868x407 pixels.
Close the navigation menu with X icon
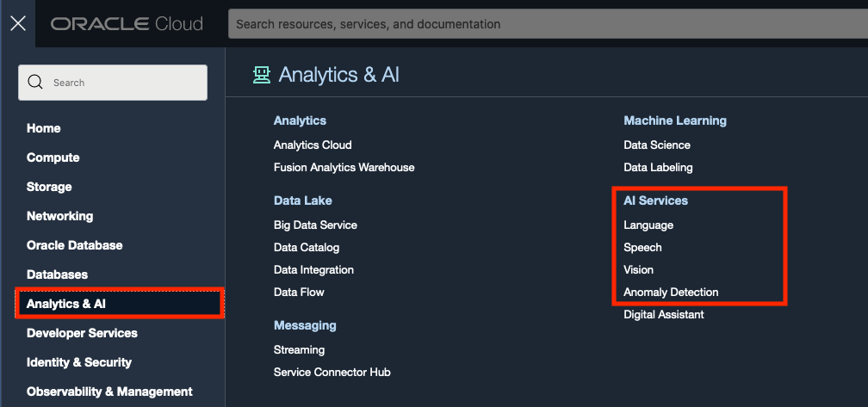(x=17, y=23)
